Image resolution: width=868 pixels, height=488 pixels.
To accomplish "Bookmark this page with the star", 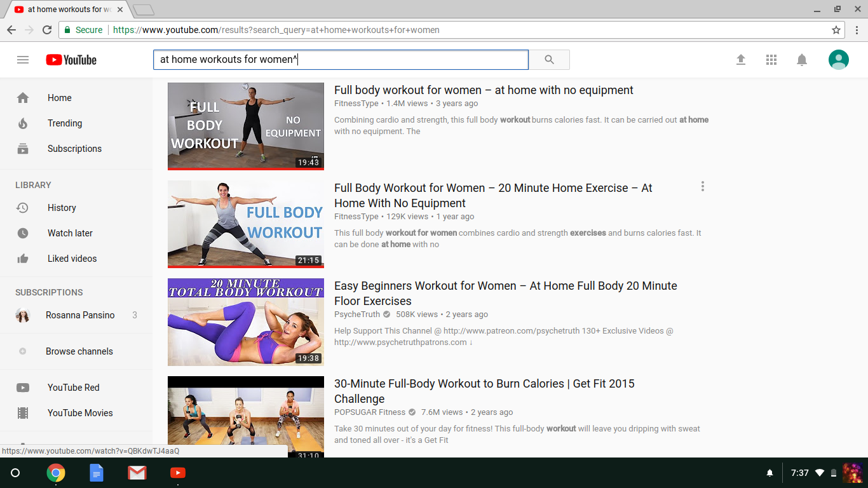I will pyautogui.click(x=836, y=30).
